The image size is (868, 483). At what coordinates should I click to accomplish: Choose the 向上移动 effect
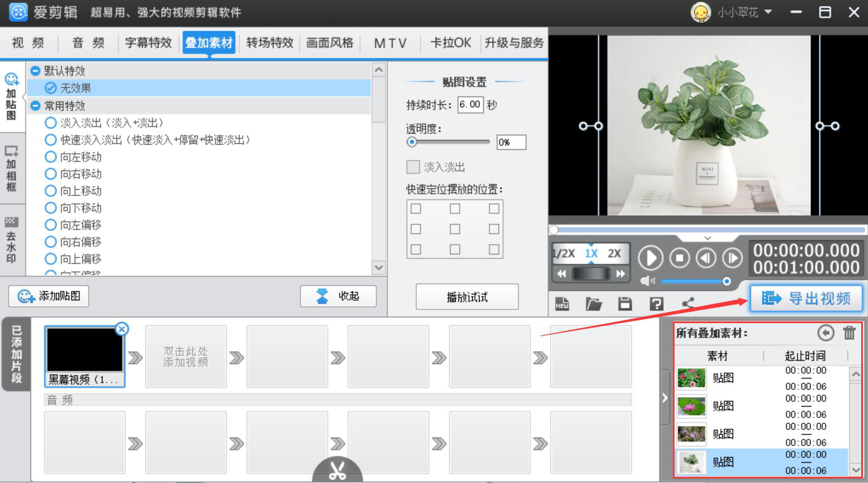click(50, 190)
